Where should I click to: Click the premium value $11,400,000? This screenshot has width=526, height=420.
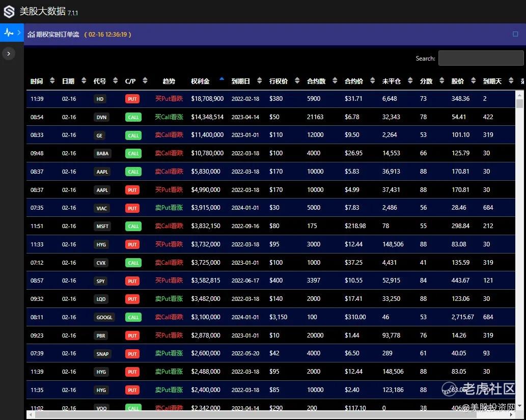(207, 135)
